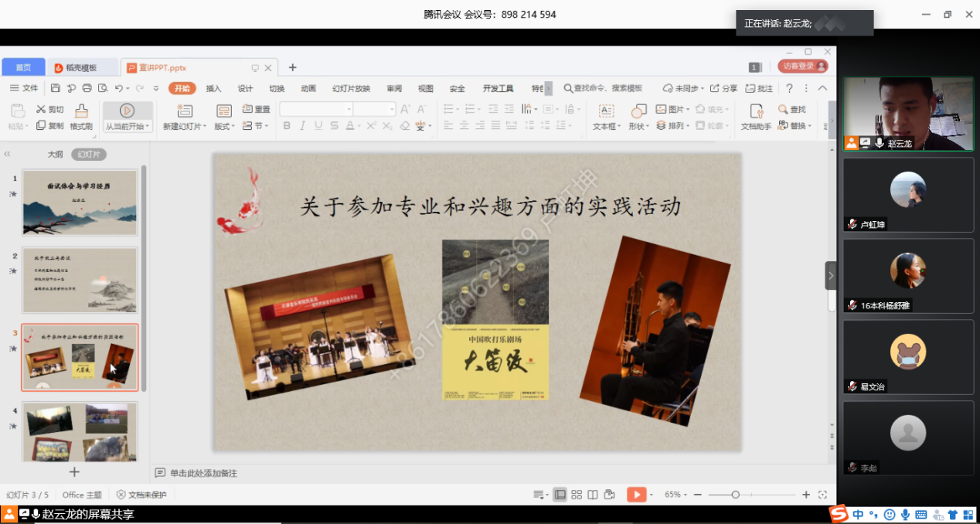The height and width of the screenshot is (524, 980).
Task: Insert a picture with 图片
Action: [x=672, y=109]
